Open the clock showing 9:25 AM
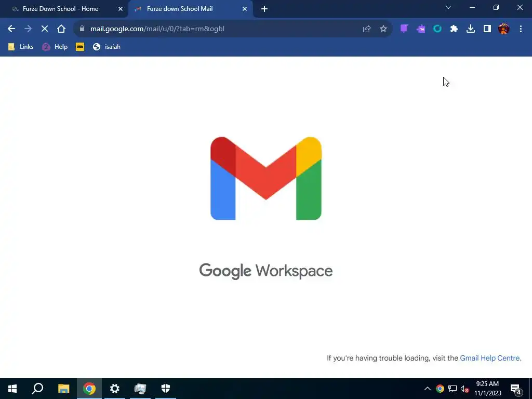 [x=487, y=389]
